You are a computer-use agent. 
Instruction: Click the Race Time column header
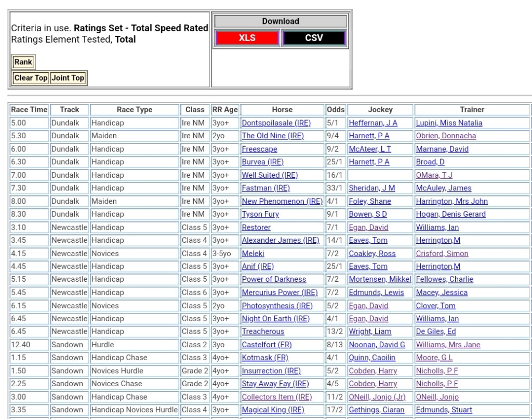coord(29,110)
